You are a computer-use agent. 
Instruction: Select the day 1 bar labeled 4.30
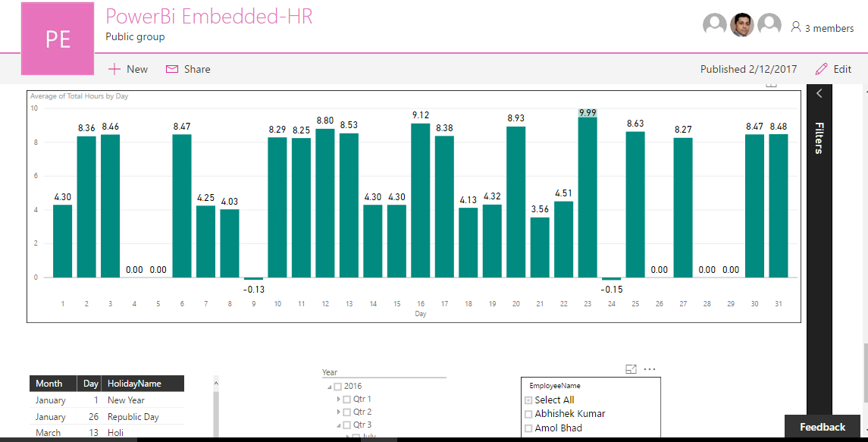click(63, 241)
